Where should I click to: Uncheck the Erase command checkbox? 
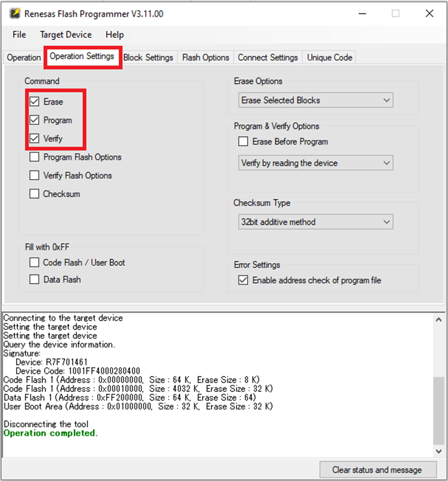point(34,101)
